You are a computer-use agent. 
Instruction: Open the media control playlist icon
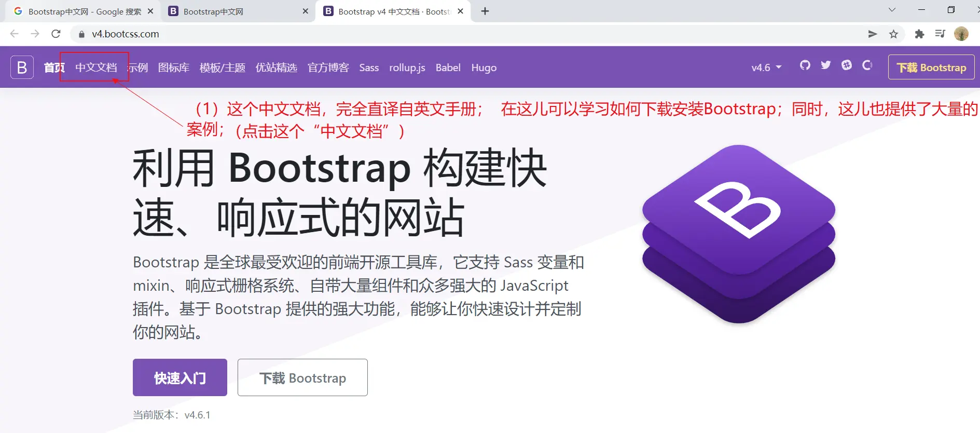click(940, 34)
